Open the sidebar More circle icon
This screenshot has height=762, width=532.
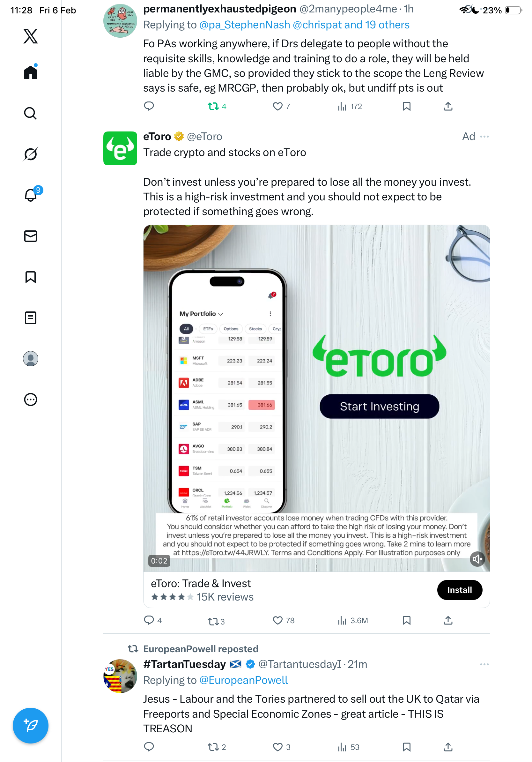pos(31,399)
